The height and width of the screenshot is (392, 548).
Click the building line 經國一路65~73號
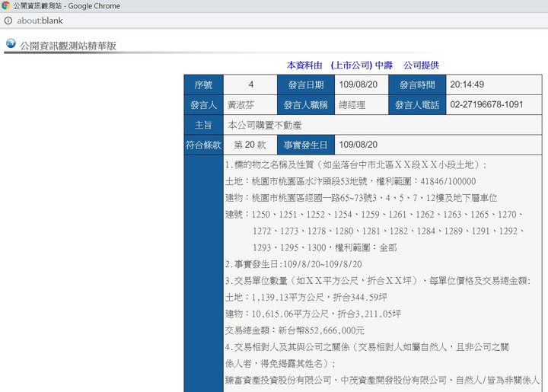tap(361, 198)
